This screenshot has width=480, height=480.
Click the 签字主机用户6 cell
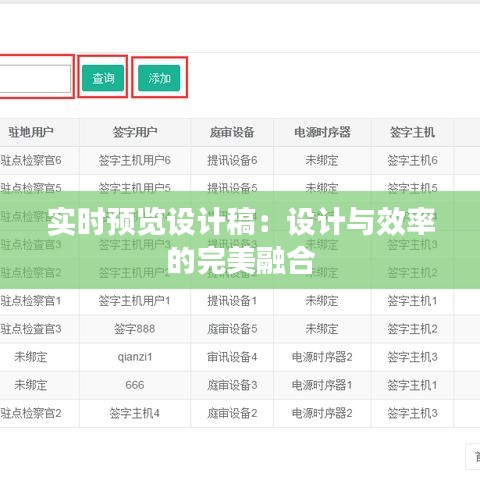[135, 160]
